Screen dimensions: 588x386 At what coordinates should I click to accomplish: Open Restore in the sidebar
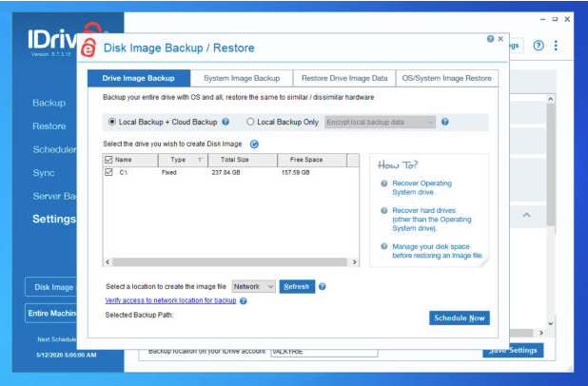(x=49, y=126)
